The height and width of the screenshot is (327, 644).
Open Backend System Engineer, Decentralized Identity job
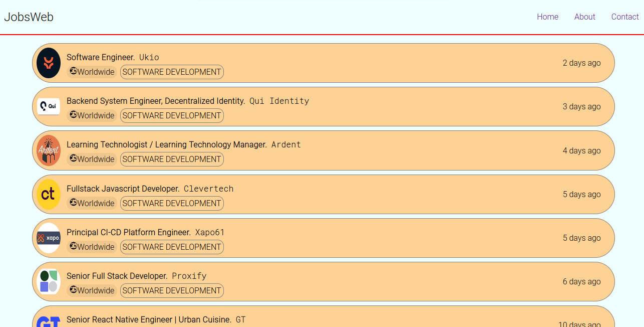pos(156,101)
